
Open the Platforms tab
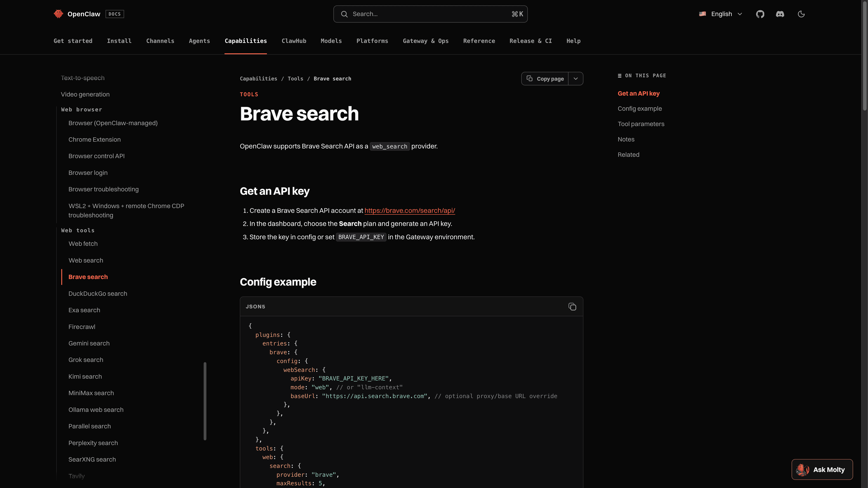point(372,41)
